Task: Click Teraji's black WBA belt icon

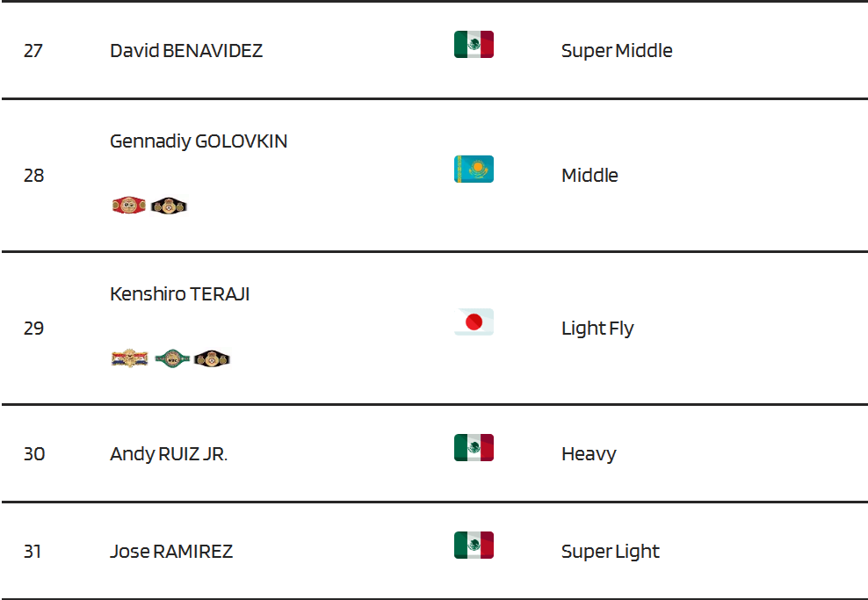Action: click(212, 358)
